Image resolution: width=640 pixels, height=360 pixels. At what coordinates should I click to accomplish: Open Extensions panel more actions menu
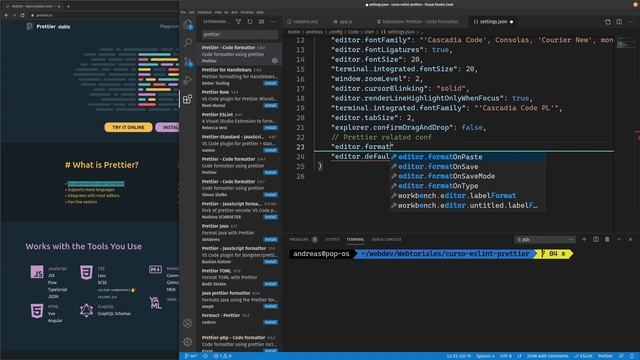(x=273, y=22)
